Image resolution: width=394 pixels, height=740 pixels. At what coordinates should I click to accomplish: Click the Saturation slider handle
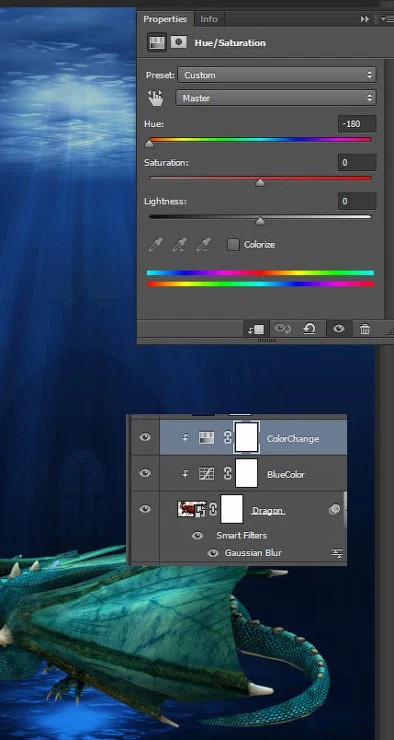(260, 183)
